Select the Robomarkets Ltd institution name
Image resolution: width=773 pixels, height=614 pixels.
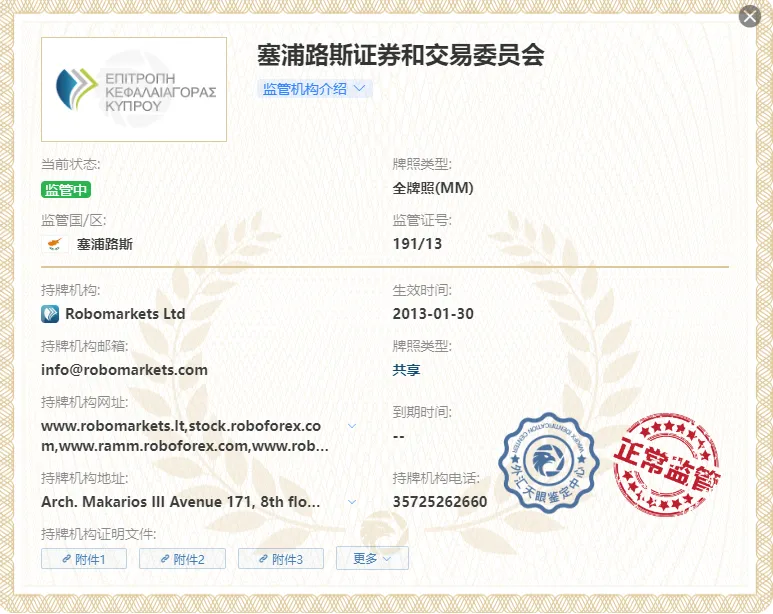pyautogui.click(x=125, y=314)
